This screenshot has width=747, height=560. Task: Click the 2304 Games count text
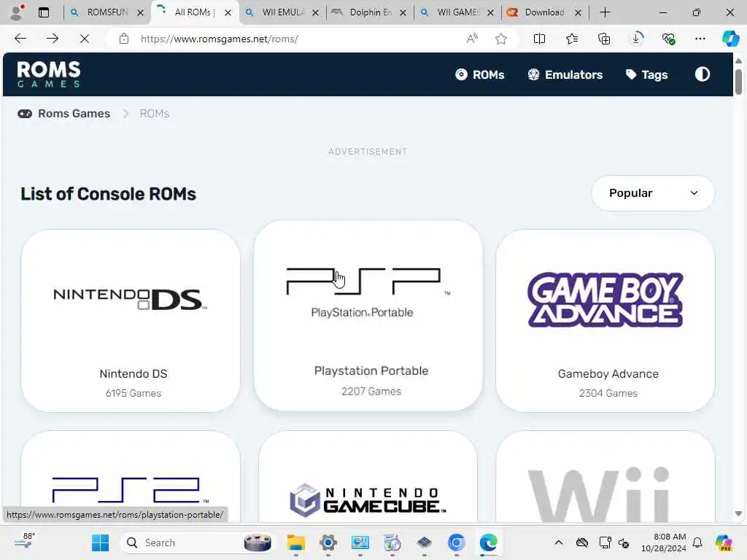[608, 393]
